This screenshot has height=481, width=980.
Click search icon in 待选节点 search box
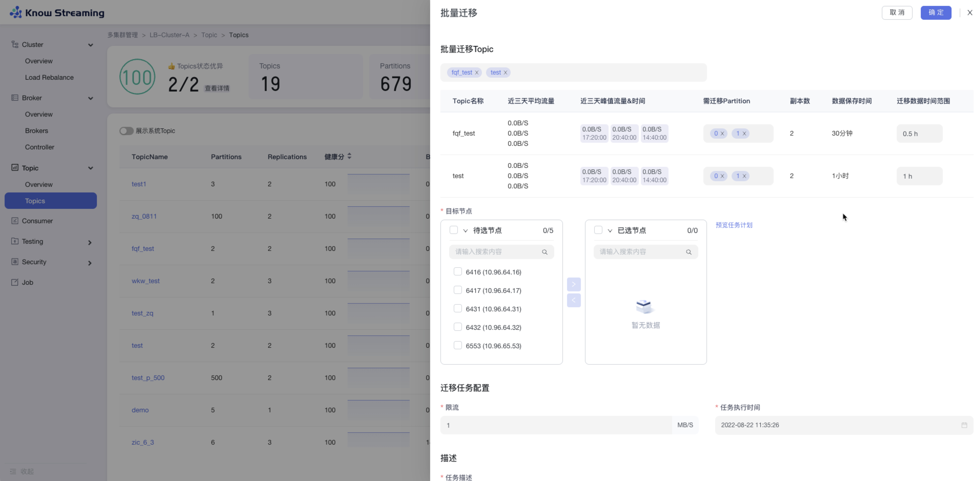544,252
